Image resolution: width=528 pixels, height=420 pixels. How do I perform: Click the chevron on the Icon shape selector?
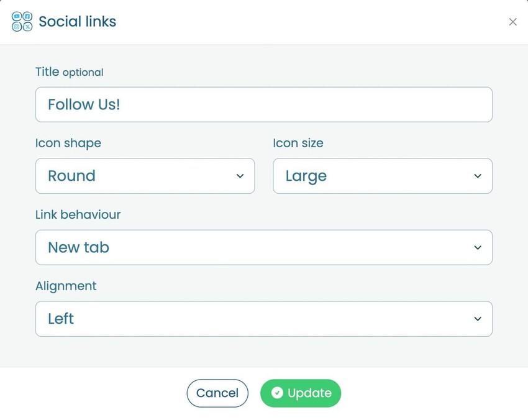240,176
